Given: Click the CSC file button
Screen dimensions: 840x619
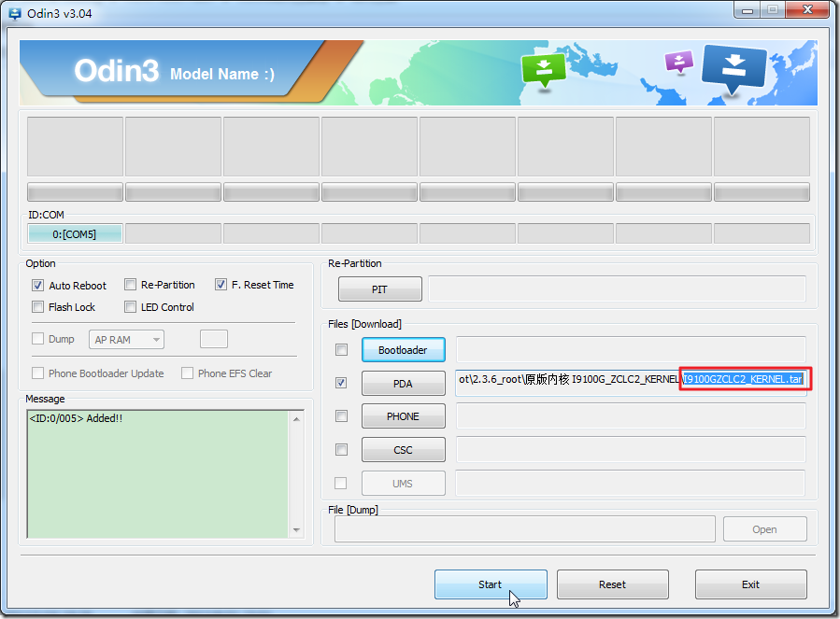Looking at the screenshot, I should pos(403,450).
